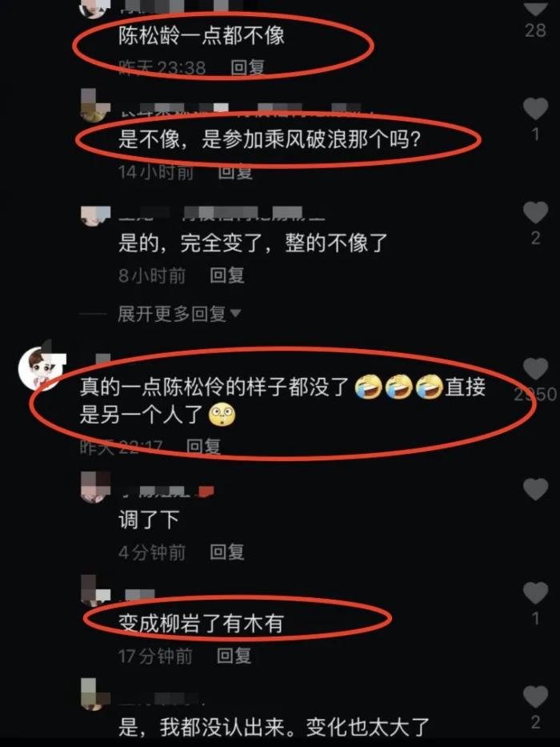
Task: Open avatar of 变成柳岩了 commenter
Action: pos(95,590)
